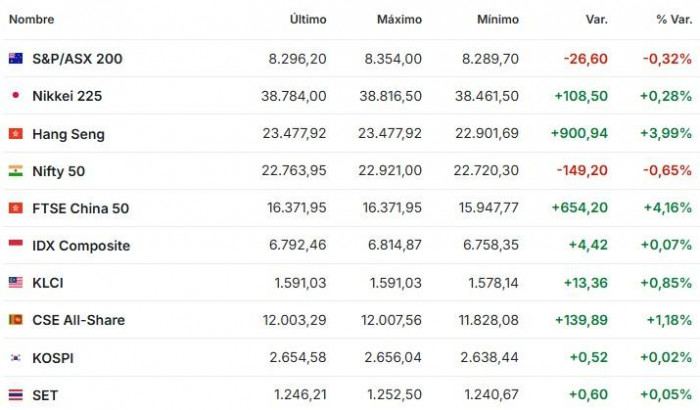This screenshot has width=700, height=410.
Task: Click the Australia flag icon beside S&P/ASX 200
Action: [x=16, y=59]
